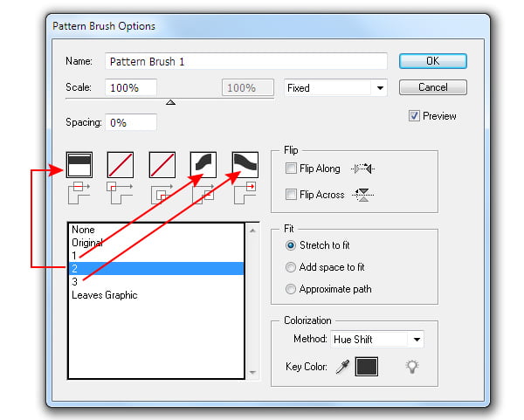The image size is (524, 420).
Task: Open colorization tips lightbulb
Action: point(412,367)
